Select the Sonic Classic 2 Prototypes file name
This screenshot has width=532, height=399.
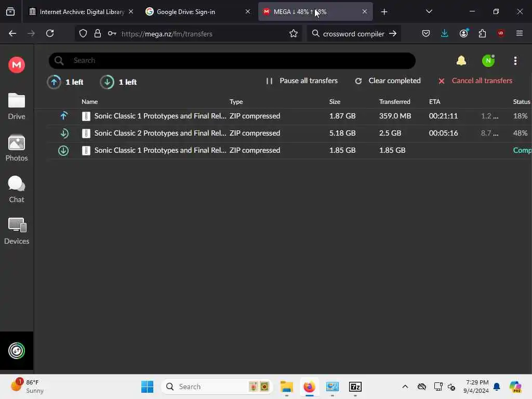pos(160,133)
